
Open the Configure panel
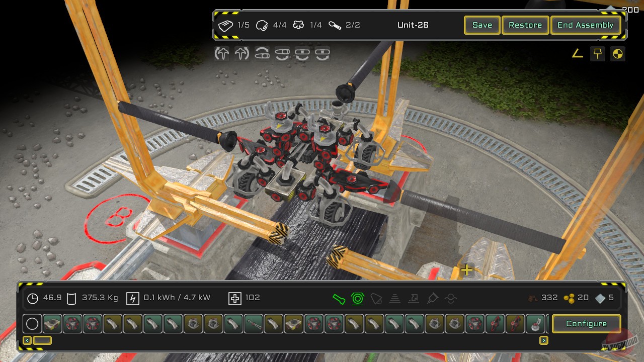586,324
